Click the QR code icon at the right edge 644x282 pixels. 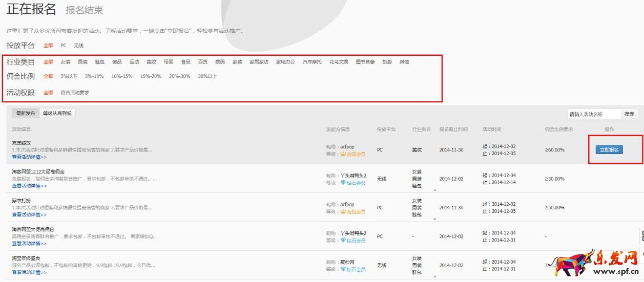point(641,236)
